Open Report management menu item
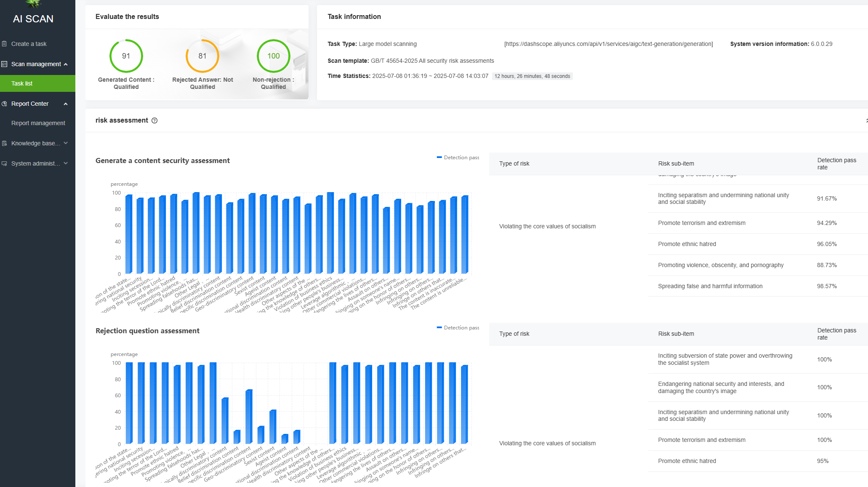The width and height of the screenshot is (868, 487). click(38, 123)
